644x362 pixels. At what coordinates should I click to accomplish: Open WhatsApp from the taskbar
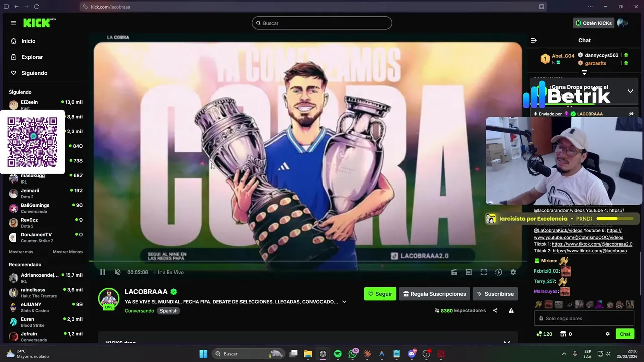353,354
